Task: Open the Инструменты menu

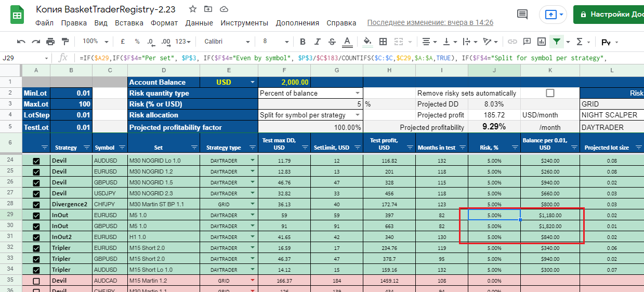Action: coord(244,23)
